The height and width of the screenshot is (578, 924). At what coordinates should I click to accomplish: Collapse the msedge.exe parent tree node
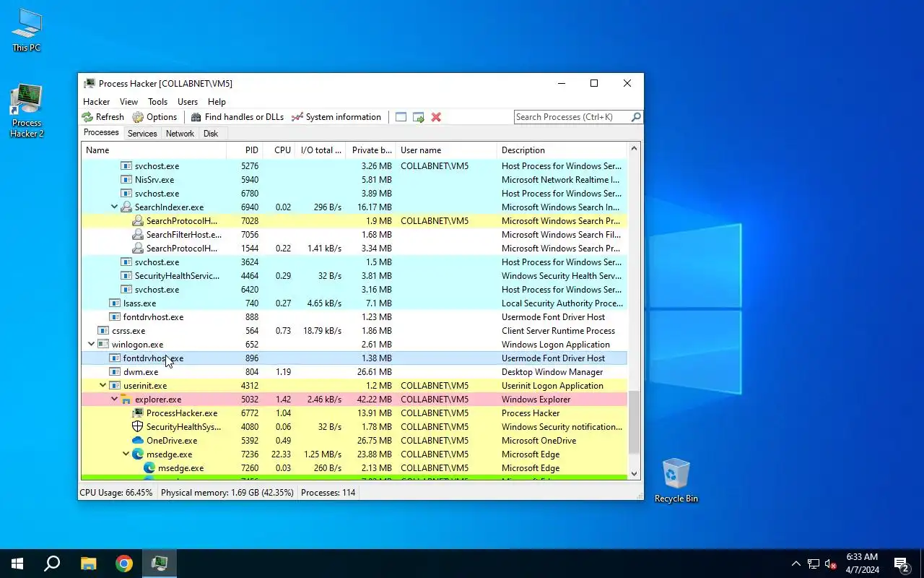[x=126, y=454]
